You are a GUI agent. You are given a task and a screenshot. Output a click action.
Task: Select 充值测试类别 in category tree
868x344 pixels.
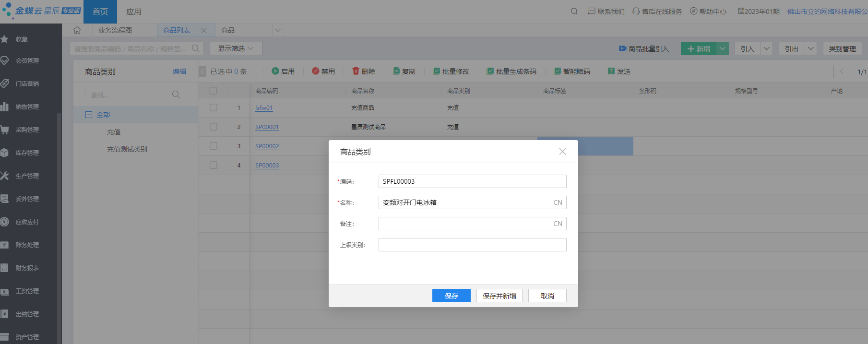127,149
